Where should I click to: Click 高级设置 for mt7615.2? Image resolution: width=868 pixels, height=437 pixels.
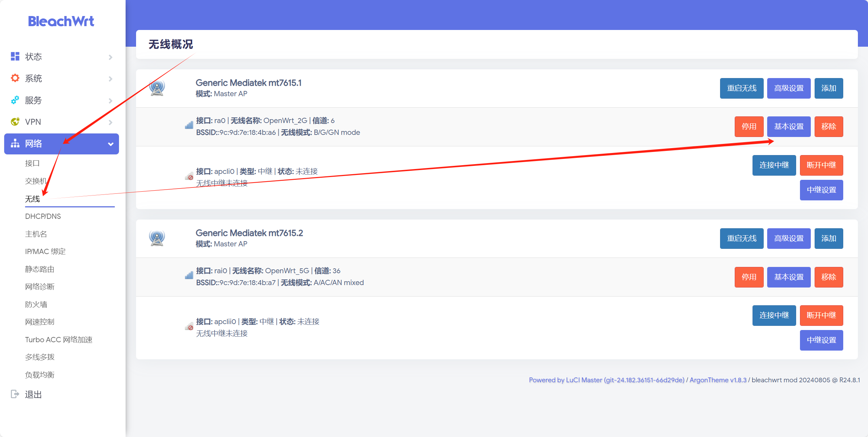click(x=789, y=238)
